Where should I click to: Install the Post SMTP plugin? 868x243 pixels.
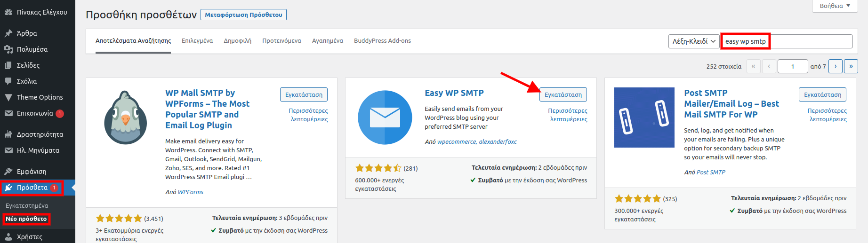pyautogui.click(x=822, y=94)
